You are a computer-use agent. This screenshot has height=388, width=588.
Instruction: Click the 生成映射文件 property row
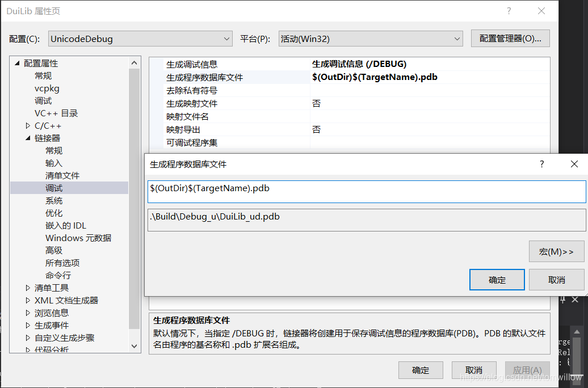tap(356, 103)
